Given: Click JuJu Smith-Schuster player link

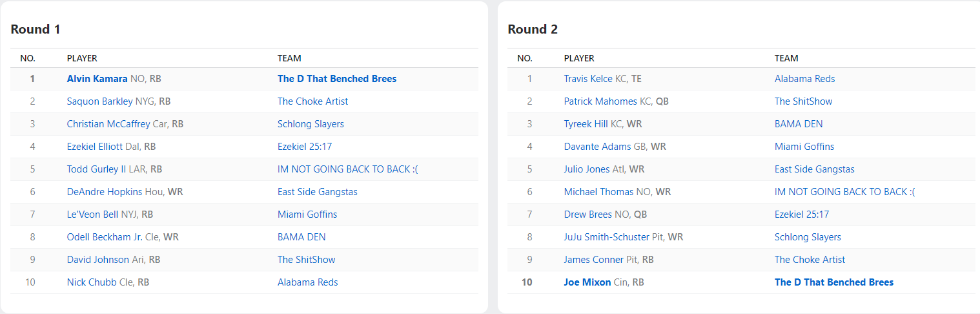Looking at the screenshot, I should tap(606, 237).
